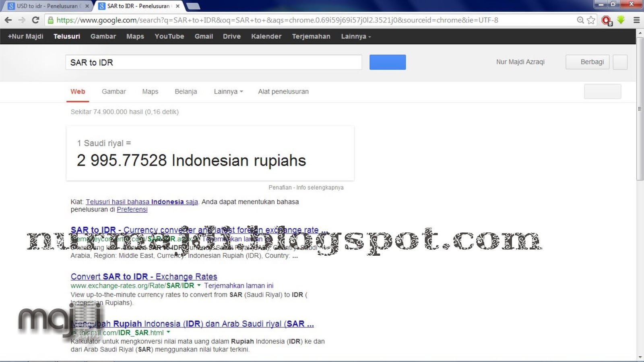644x362 pixels.
Task: Open 'Convert SAR to IDR - Exchange Rates' result
Action: click(144, 277)
